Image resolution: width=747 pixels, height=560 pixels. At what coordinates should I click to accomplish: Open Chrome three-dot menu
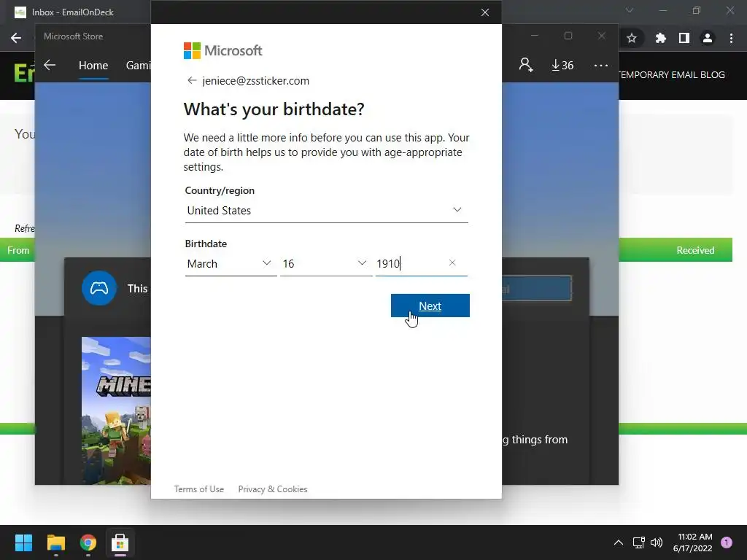[x=731, y=38]
